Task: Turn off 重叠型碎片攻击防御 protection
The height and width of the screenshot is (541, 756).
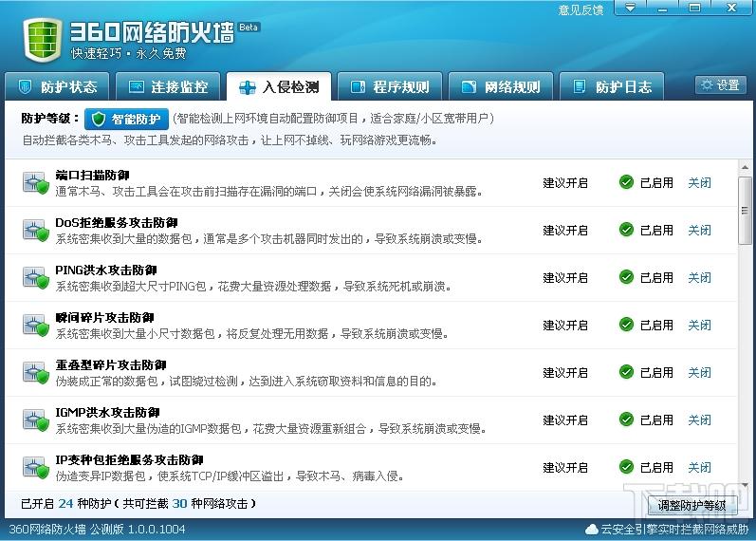Action: (699, 372)
